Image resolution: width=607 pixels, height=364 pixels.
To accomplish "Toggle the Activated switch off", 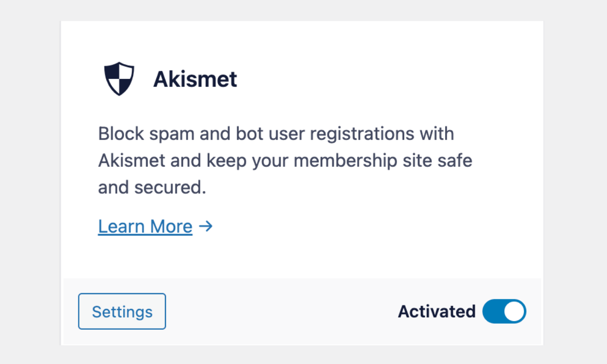I will 504,311.
